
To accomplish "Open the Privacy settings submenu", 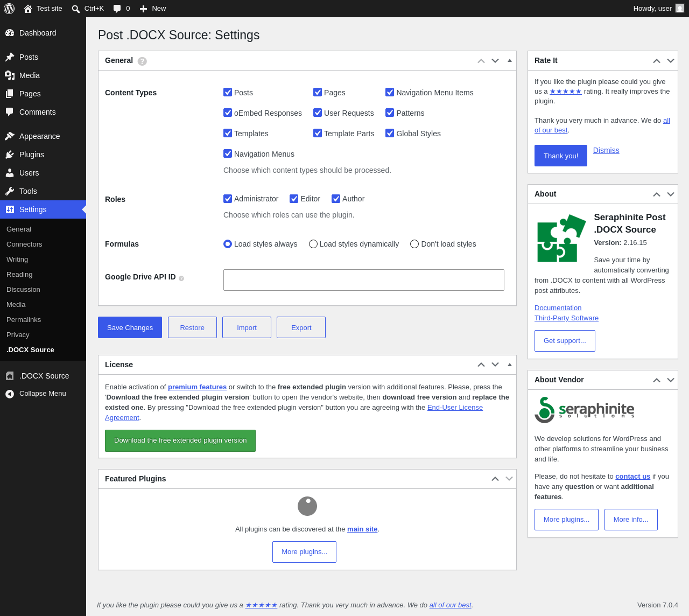I will click(x=18, y=335).
